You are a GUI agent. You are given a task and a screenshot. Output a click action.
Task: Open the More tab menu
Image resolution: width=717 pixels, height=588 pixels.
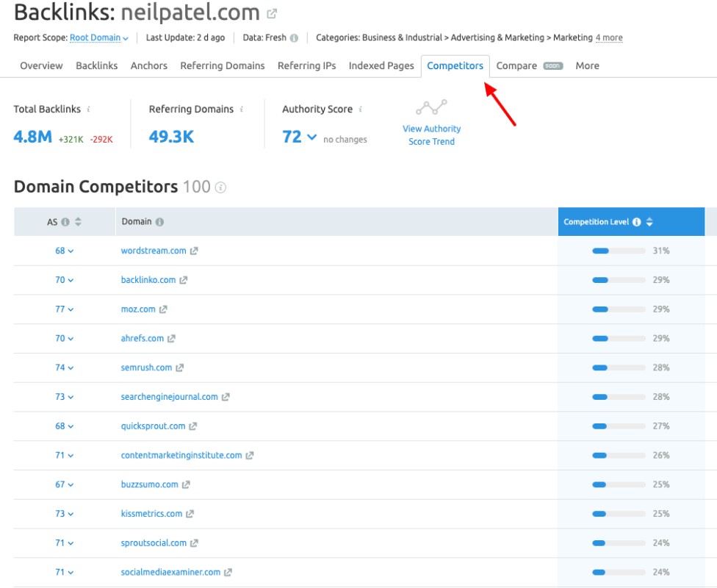587,66
